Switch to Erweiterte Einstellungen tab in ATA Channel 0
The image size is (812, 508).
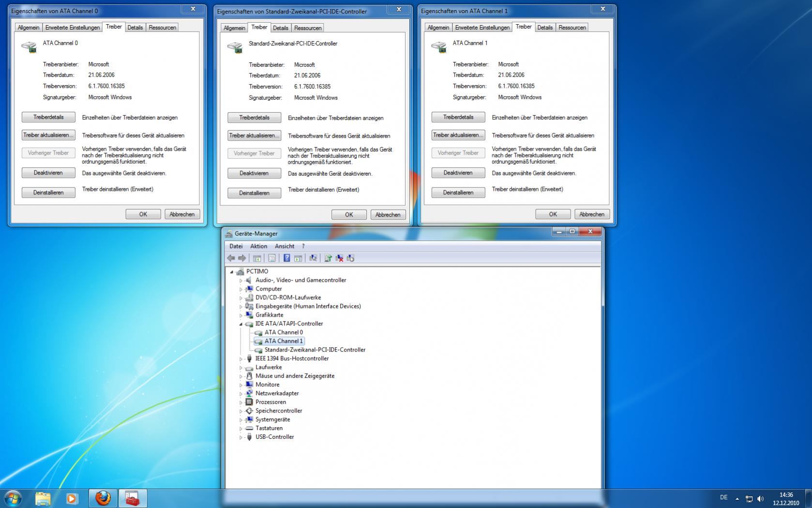coord(73,28)
